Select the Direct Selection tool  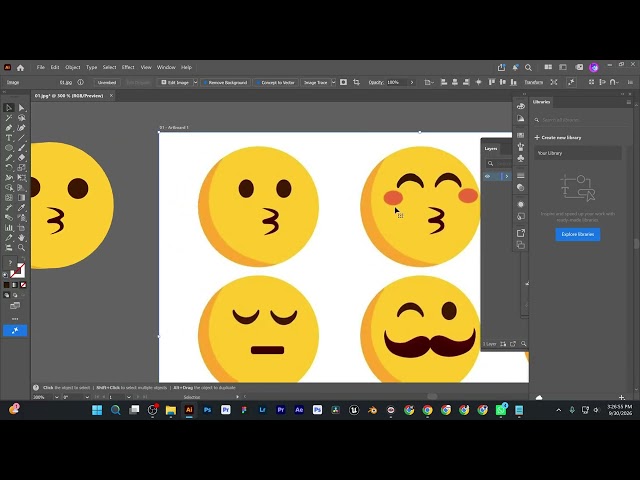[x=22, y=108]
